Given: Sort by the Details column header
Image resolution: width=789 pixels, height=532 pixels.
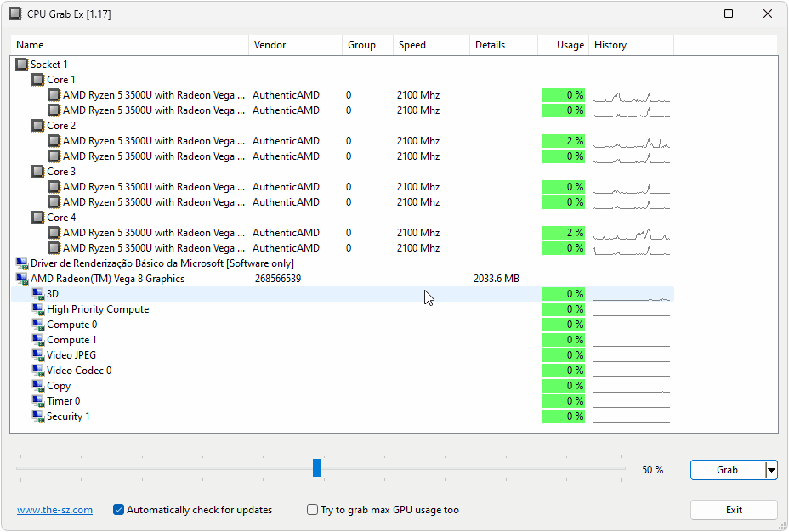Looking at the screenshot, I should click(x=503, y=45).
